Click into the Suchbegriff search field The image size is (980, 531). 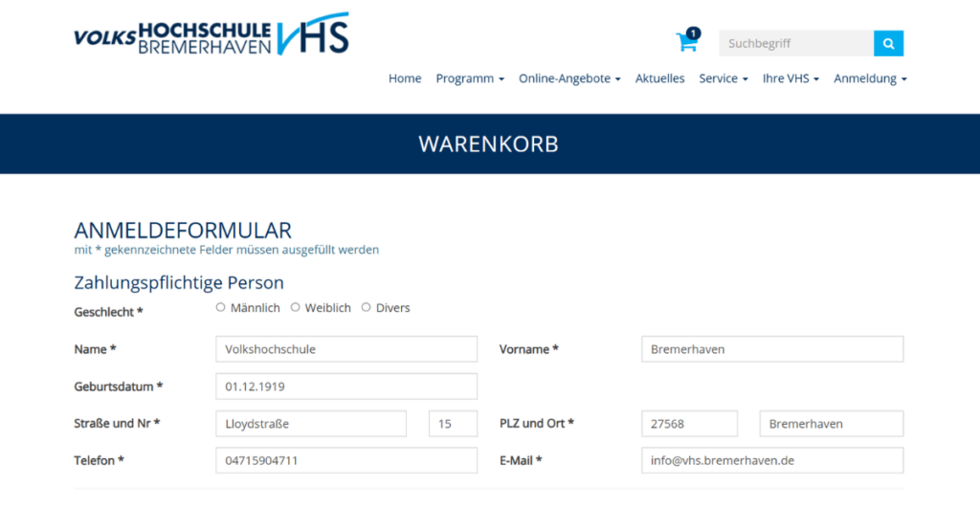795,43
